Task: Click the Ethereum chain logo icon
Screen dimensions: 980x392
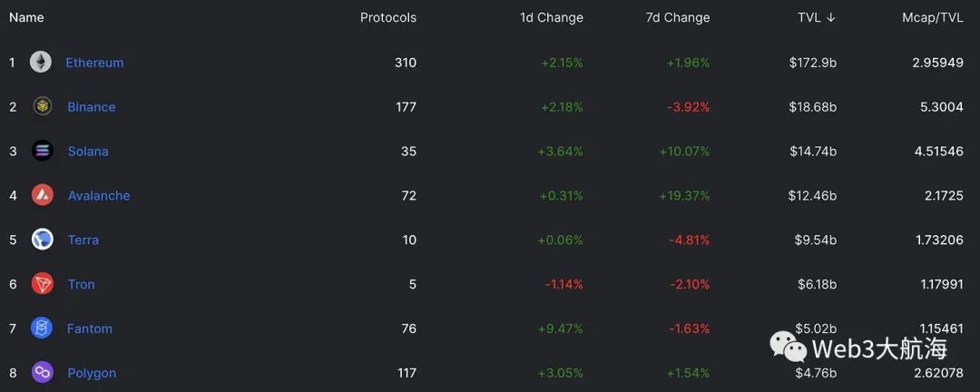Action: click(41, 62)
